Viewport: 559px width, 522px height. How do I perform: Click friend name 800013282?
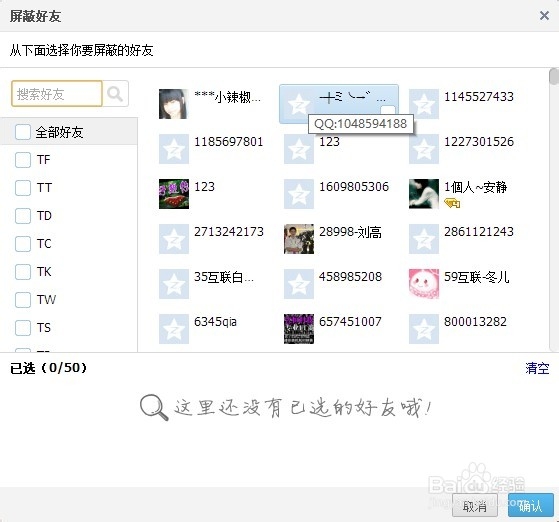tap(475, 321)
